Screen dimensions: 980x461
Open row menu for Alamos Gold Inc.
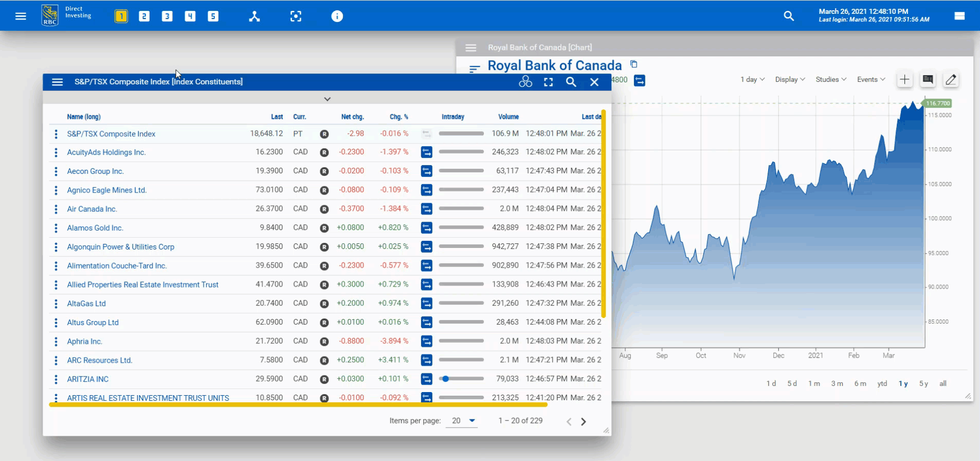[x=56, y=228]
